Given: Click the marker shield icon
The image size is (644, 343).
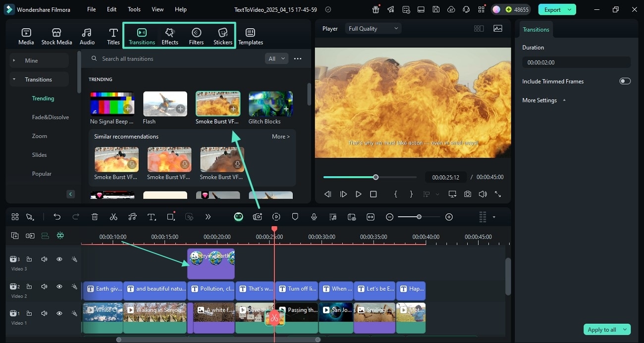Looking at the screenshot, I should coord(295,217).
